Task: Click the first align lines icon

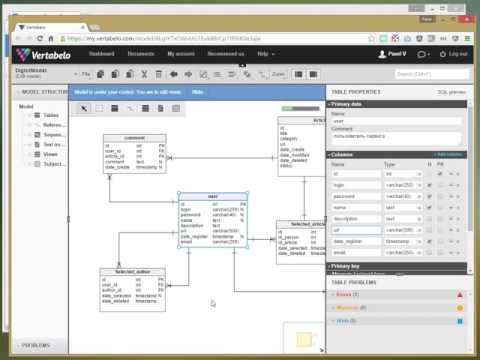Action: tap(218, 74)
